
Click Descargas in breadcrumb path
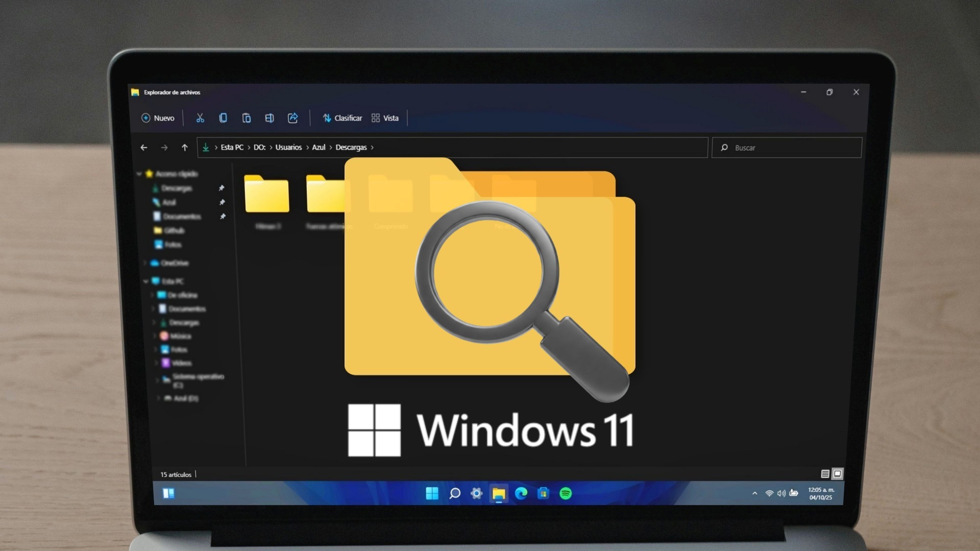(x=351, y=147)
